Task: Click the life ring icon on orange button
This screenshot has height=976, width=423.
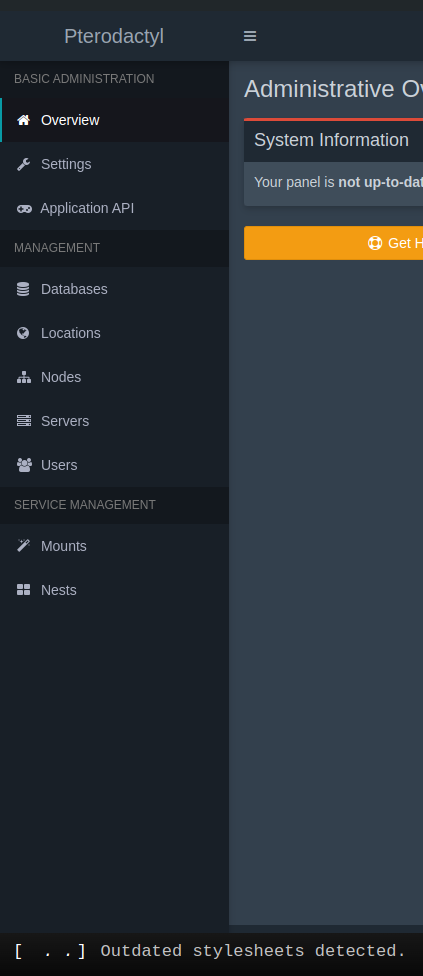Action: pos(375,243)
